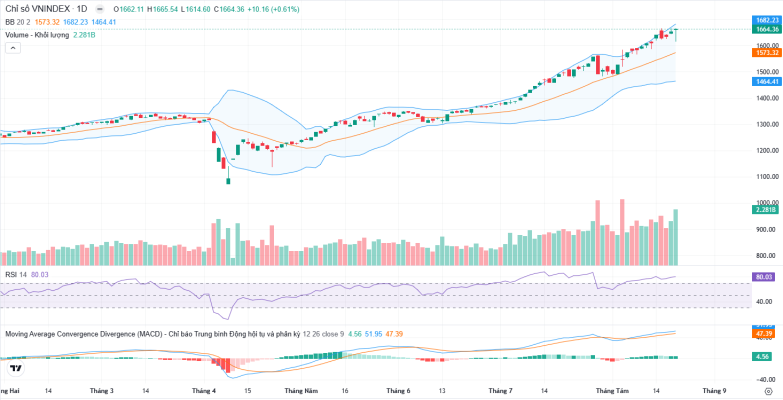The width and height of the screenshot is (783, 400).
Task: Click the 13 date label on time axis
Action: click(442, 391)
